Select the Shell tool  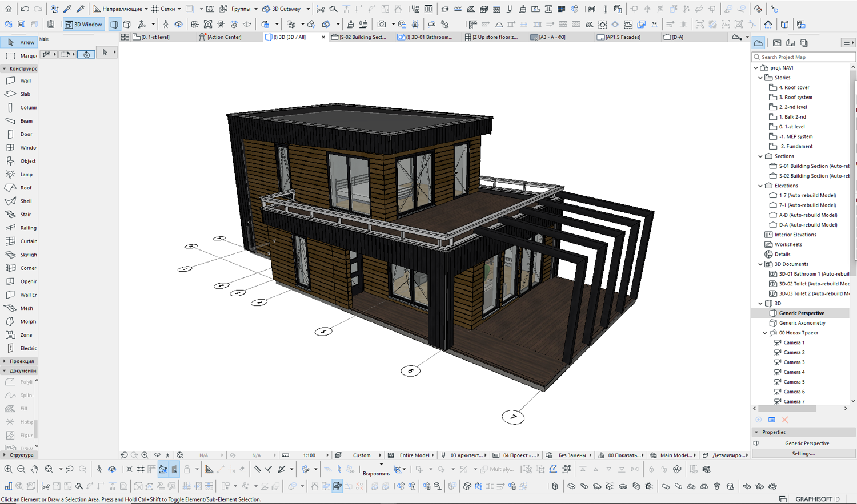pyautogui.click(x=19, y=201)
